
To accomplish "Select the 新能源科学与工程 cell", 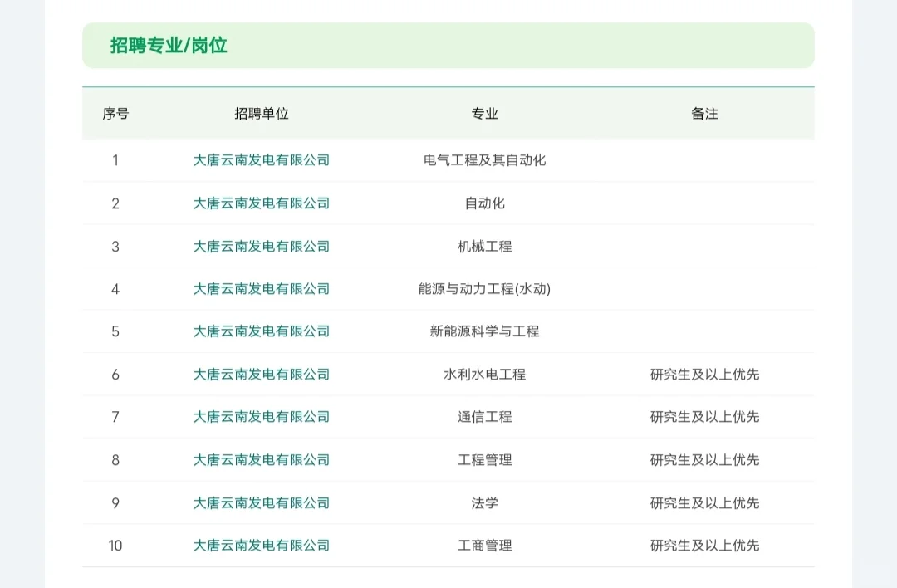I will point(484,331).
